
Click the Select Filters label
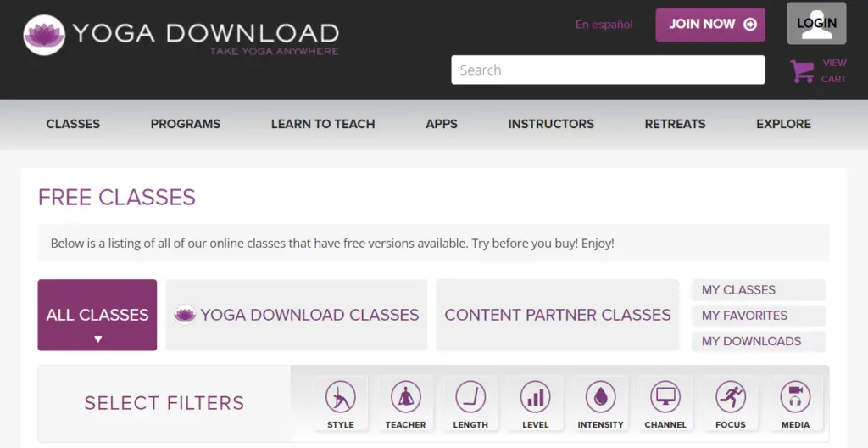[164, 403]
